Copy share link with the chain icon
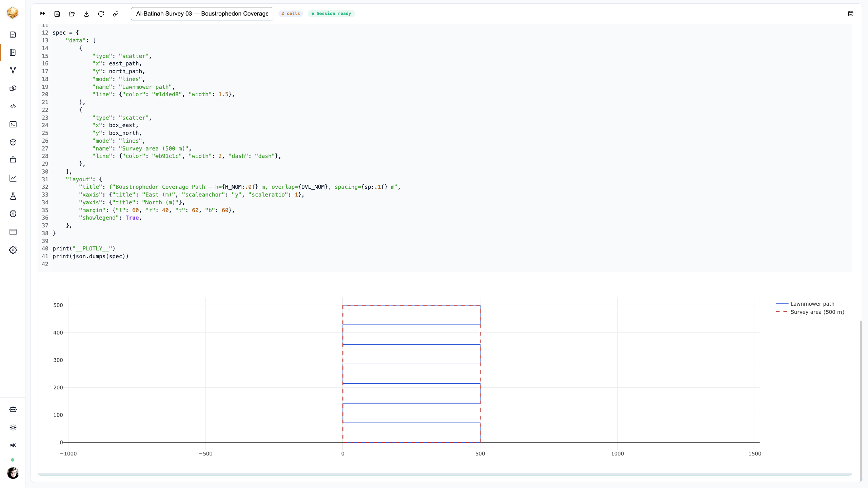Viewport: 868px width, 488px height. 116,14
